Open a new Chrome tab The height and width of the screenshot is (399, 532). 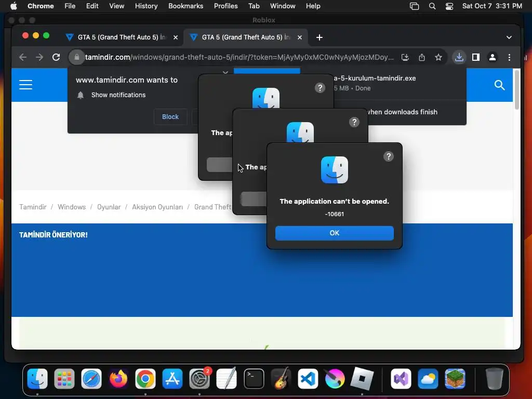pos(320,37)
